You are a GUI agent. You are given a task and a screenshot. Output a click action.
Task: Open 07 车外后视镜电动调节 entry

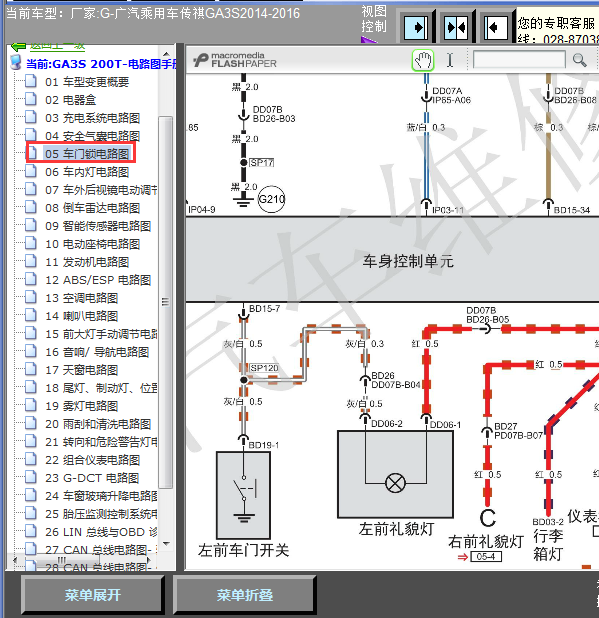pyautogui.click(x=101, y=190)
